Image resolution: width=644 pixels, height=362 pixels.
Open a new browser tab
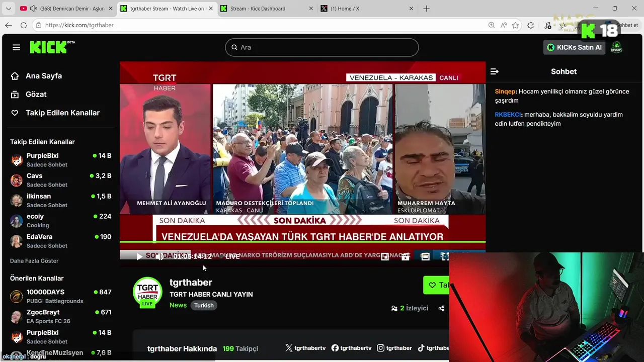click(x=426, y=9)
